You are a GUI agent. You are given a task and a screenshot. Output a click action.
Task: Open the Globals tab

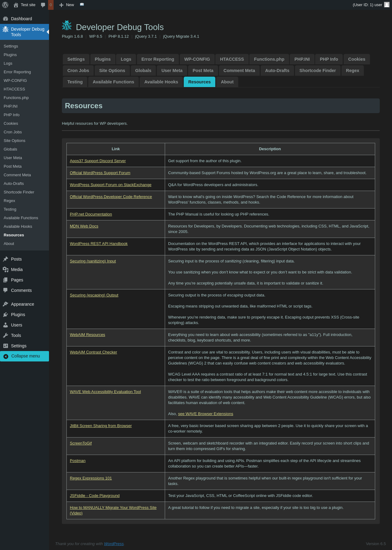click(x=143, y=71)
